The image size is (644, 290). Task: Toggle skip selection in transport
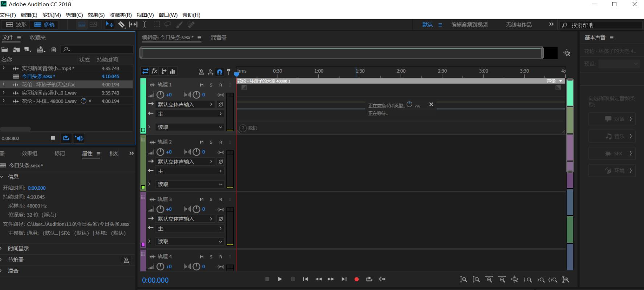click(382, 279)
